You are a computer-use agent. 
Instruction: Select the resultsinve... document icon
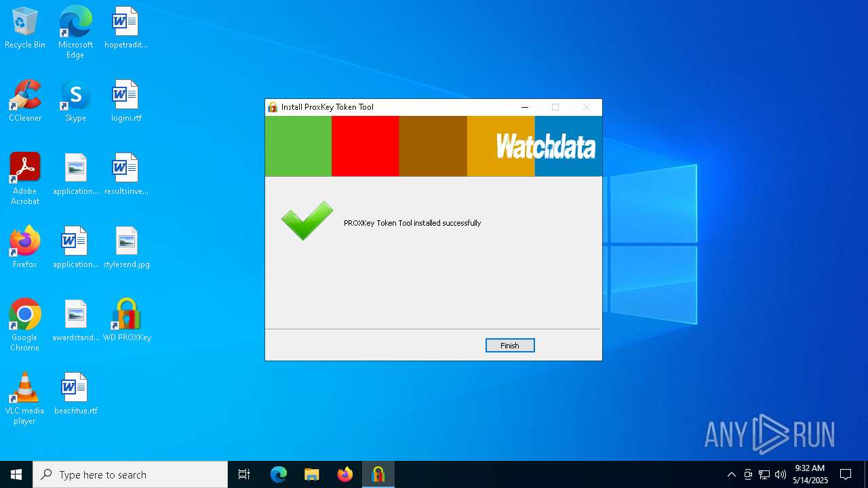(126, 175)
